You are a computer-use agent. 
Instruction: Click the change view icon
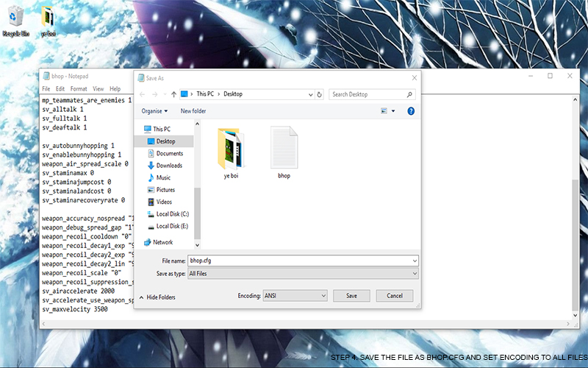[x=384, y=111]
